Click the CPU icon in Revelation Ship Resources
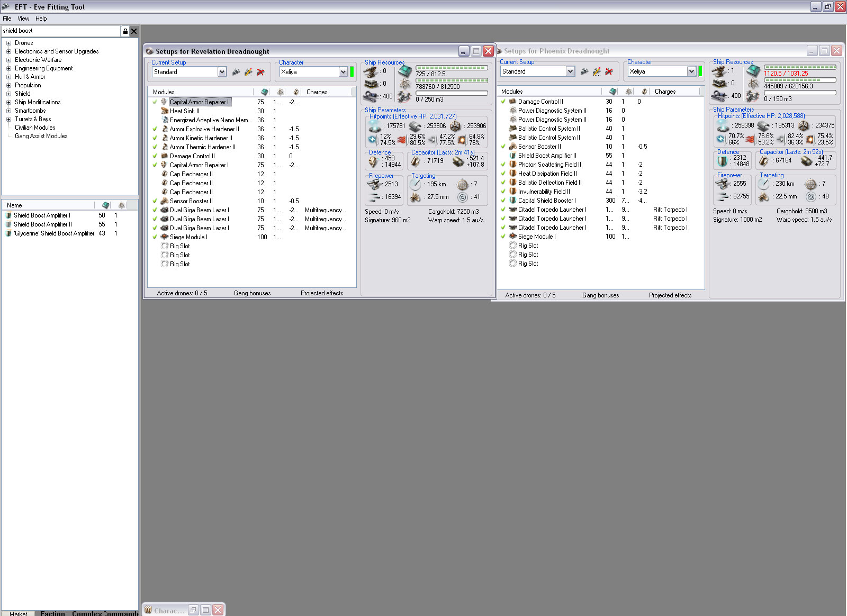Image resolution: width=847 pixels, height=616 pixels. [405, 71]
